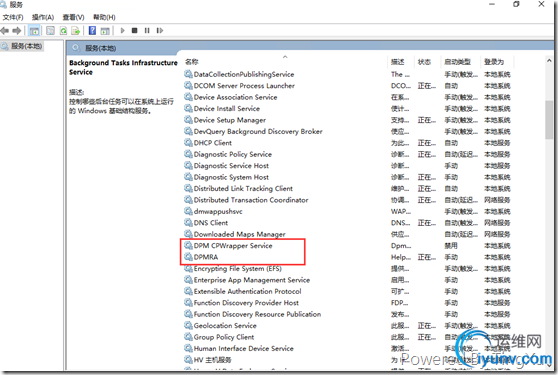Image resolution: width=558 pixels, height=375 pixels.
Task: Open the 操作(A) menu
Action: click(x=43, y=17)
